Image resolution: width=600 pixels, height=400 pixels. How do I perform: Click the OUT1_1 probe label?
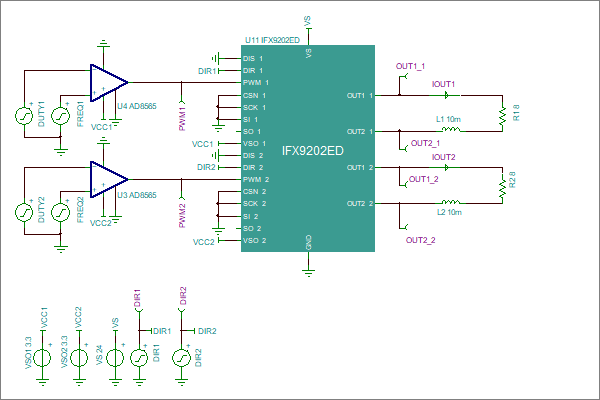click(410, 66)
